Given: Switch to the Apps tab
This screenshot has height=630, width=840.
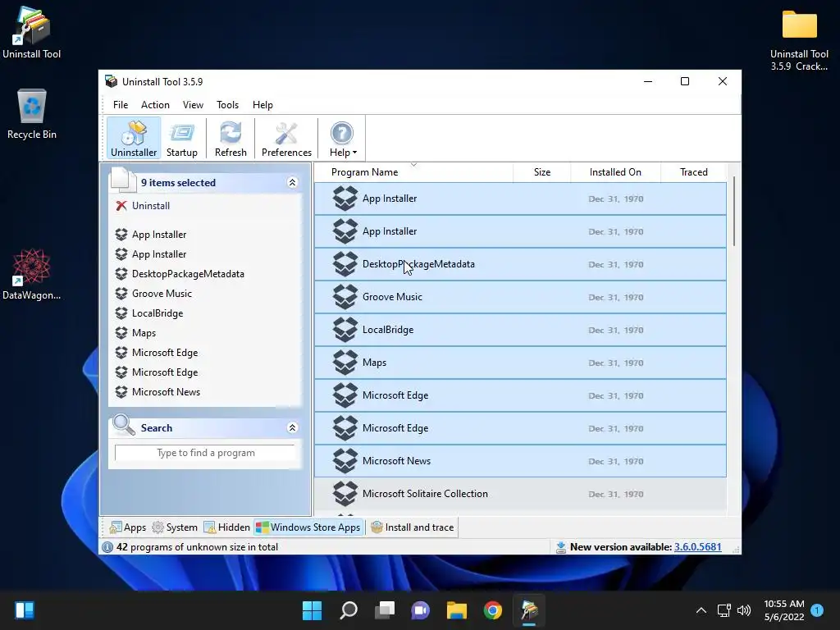Looking at the screenshot, I should coord(127,527).
